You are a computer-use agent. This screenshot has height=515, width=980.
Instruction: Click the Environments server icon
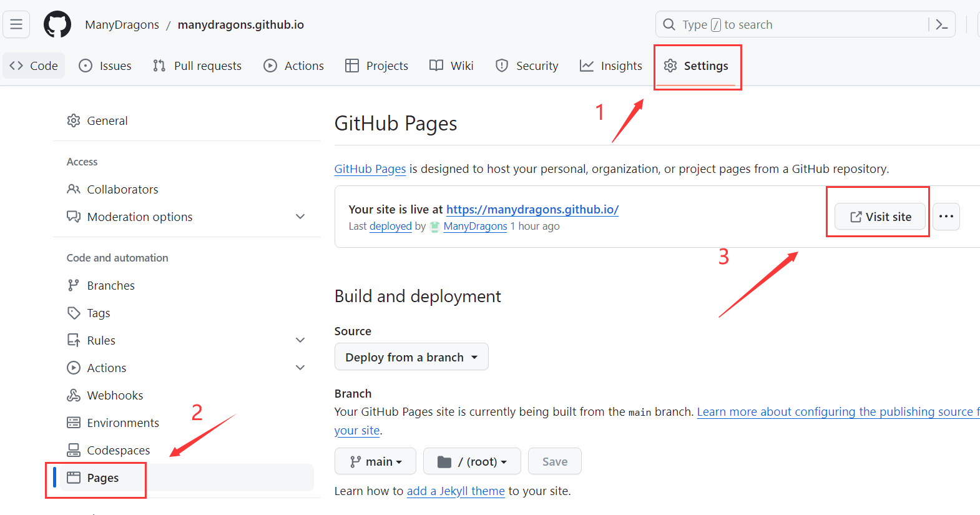(74, 423)
